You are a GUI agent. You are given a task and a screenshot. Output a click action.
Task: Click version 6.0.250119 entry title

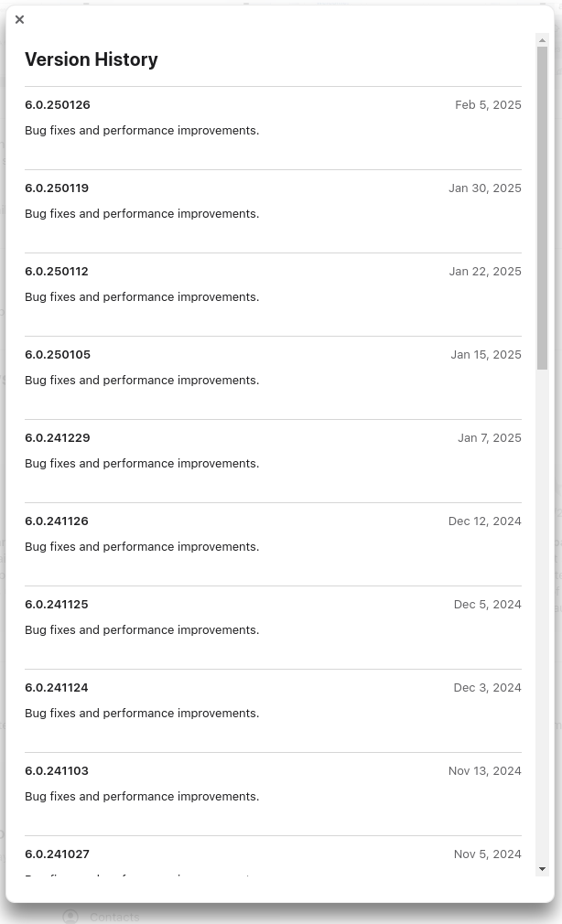tap(57, 188)
